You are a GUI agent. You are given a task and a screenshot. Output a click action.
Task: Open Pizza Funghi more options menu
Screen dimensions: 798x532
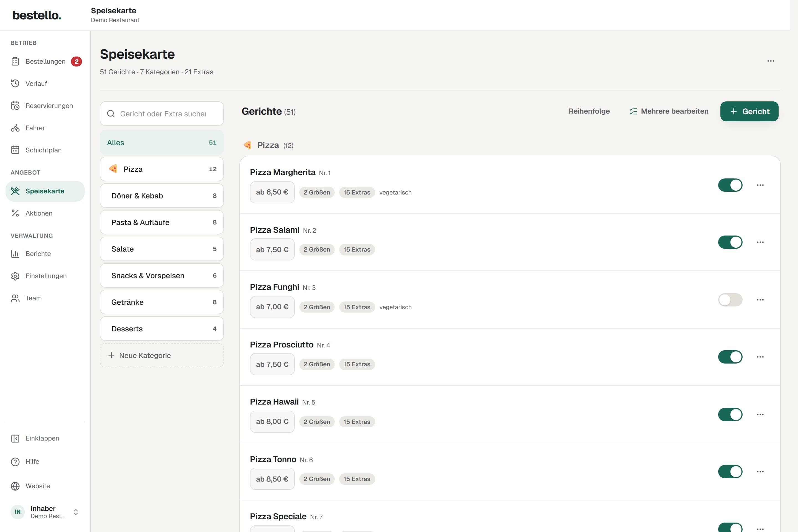click(x=760, y=300)
